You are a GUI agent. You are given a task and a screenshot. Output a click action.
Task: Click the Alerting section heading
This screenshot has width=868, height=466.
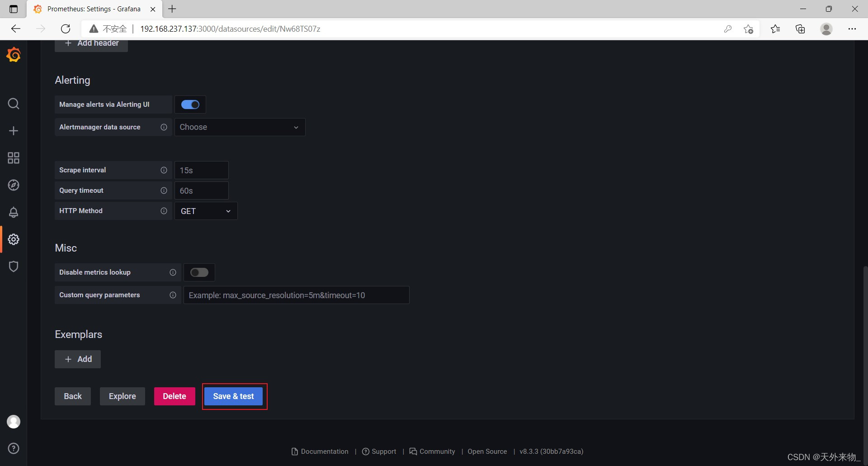pos(72,80)
